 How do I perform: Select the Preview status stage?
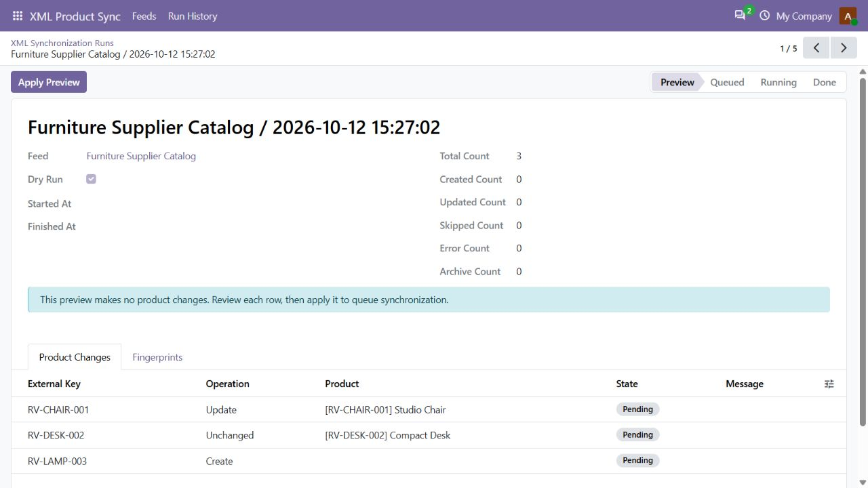point(677,82)
